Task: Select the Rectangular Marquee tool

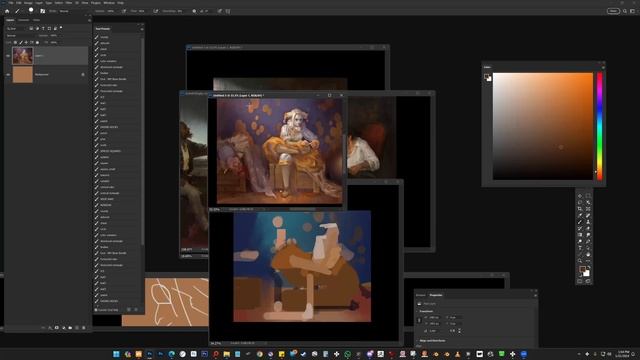Action: tap(588, 196)
